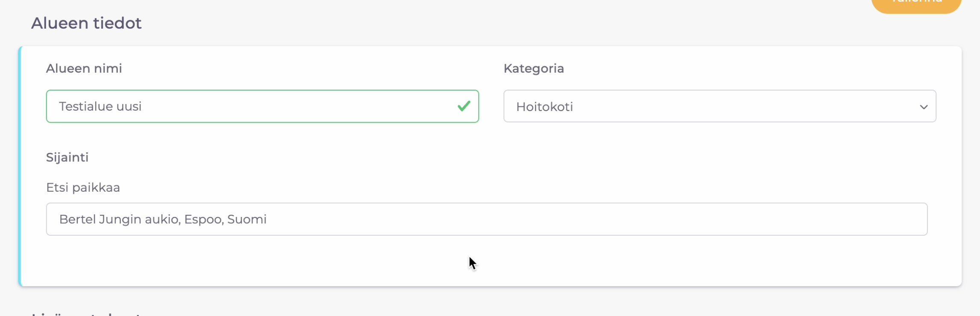The image size is (980, 316).
Task: Click the blank card area right of the Sijainti label
Action: [513, 157]
